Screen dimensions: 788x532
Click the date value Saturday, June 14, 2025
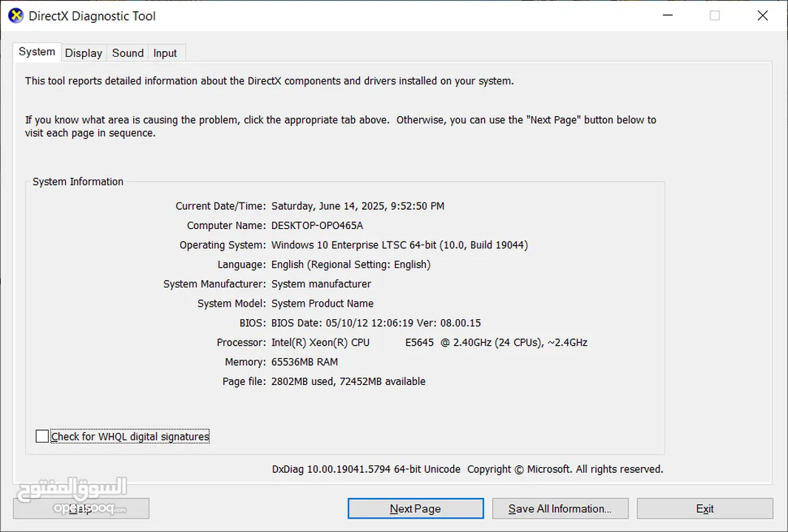coord(358,206)
